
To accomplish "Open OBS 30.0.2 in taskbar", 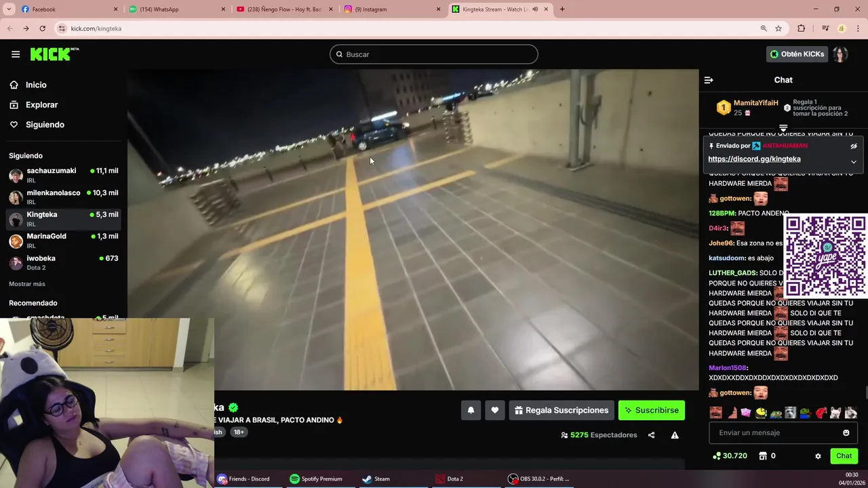I will pos(540,479).
